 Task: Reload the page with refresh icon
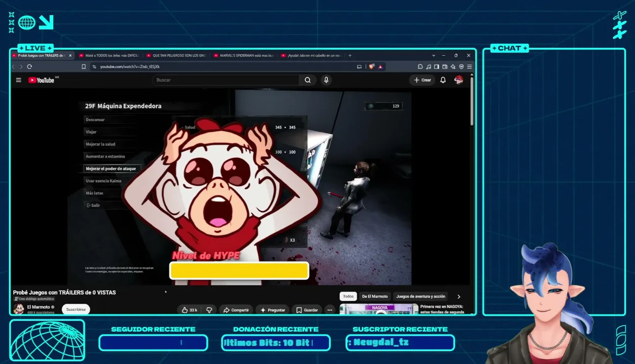[x=29, y=67]
